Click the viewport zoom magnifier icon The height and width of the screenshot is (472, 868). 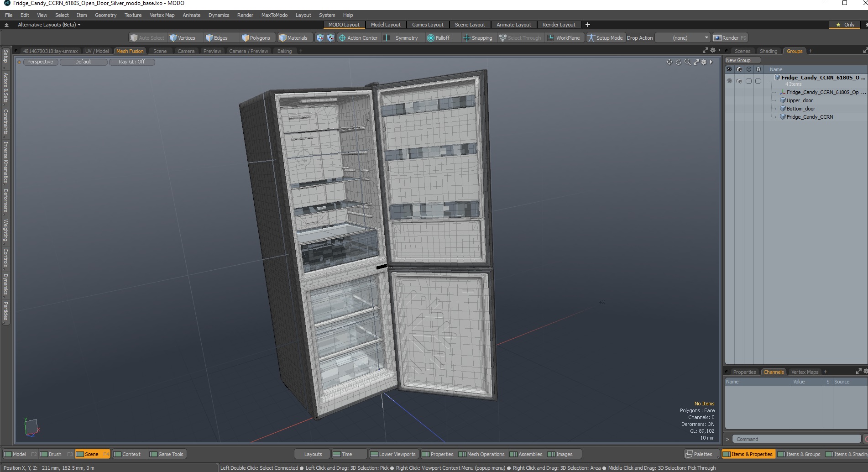(687, 62)
